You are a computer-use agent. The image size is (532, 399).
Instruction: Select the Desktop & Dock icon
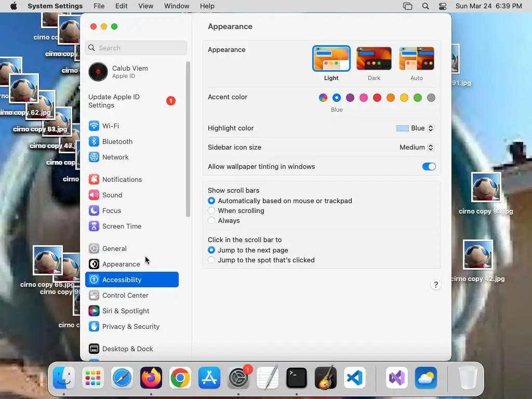[94, 349]
